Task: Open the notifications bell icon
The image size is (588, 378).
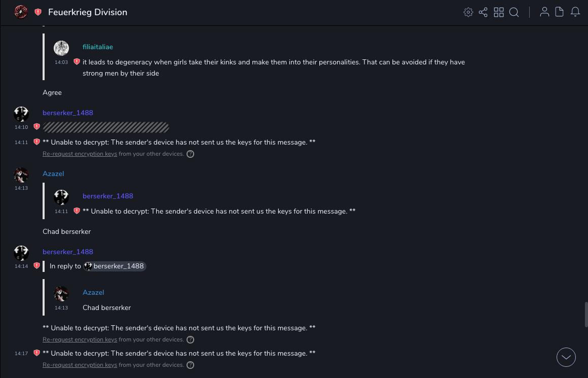Action: (575, 12)
